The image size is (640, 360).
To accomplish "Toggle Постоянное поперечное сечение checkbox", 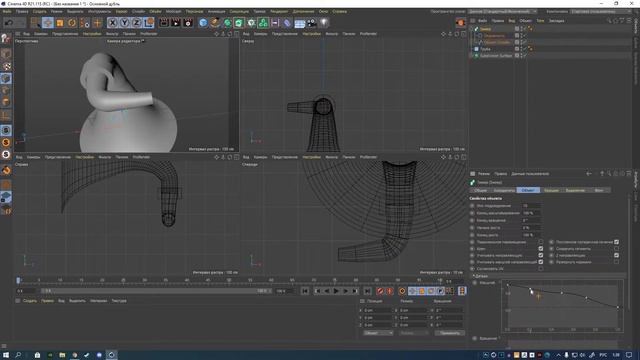I will pyautogui.click(x=616, y=242).
